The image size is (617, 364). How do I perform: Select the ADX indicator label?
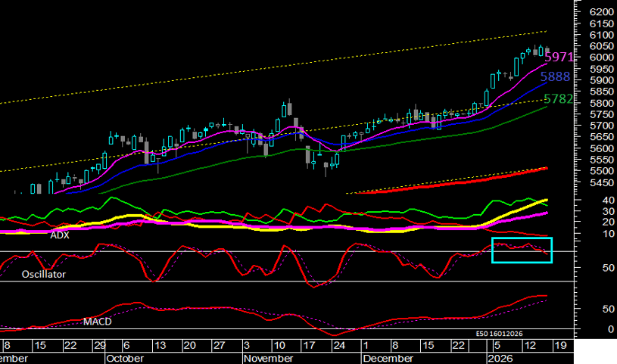[60, 235]
